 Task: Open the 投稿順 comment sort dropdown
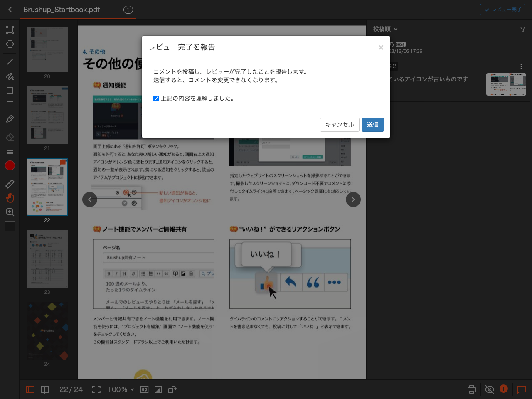[384, 29]
